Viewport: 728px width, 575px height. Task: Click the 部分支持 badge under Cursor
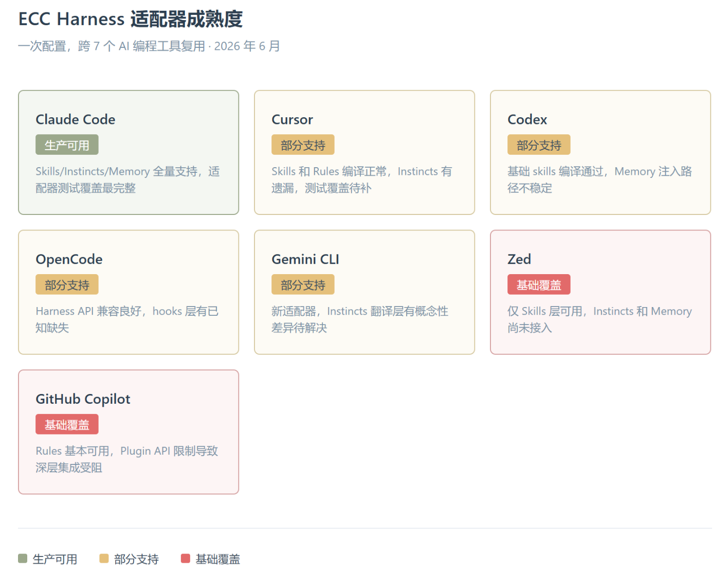(x=303, y=145)
